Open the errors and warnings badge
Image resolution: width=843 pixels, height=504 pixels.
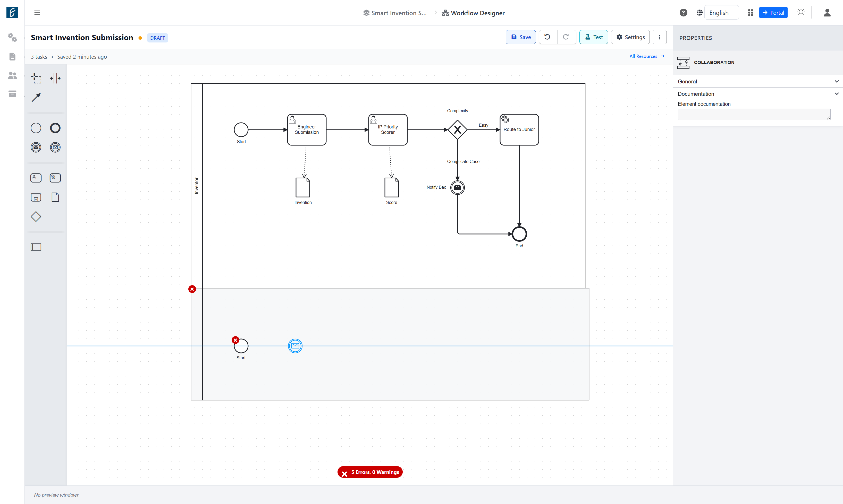[370, 472]
